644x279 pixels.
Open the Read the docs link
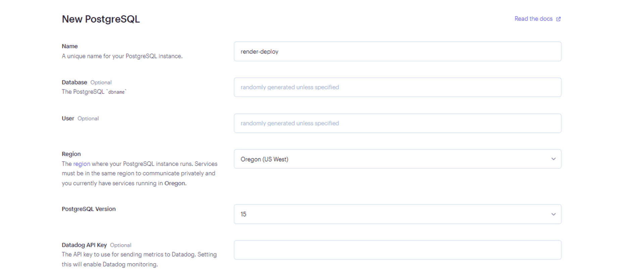click(x=533, y=19)
